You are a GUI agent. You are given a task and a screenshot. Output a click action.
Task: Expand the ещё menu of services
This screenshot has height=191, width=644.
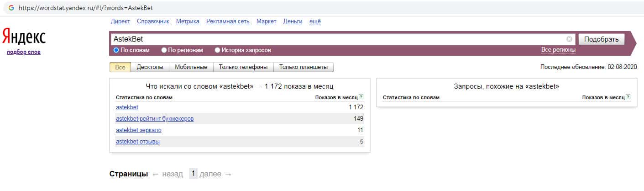click(x=315, y=21)
